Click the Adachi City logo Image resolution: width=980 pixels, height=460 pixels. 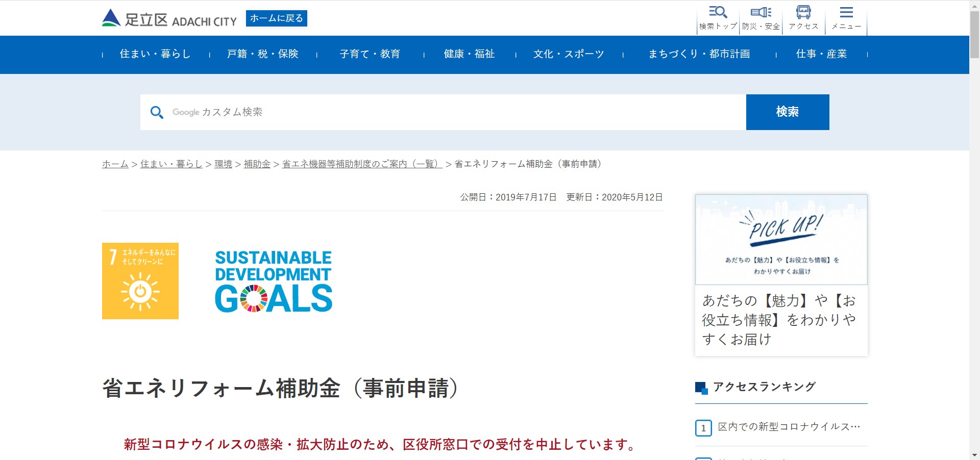click(169, 19)
